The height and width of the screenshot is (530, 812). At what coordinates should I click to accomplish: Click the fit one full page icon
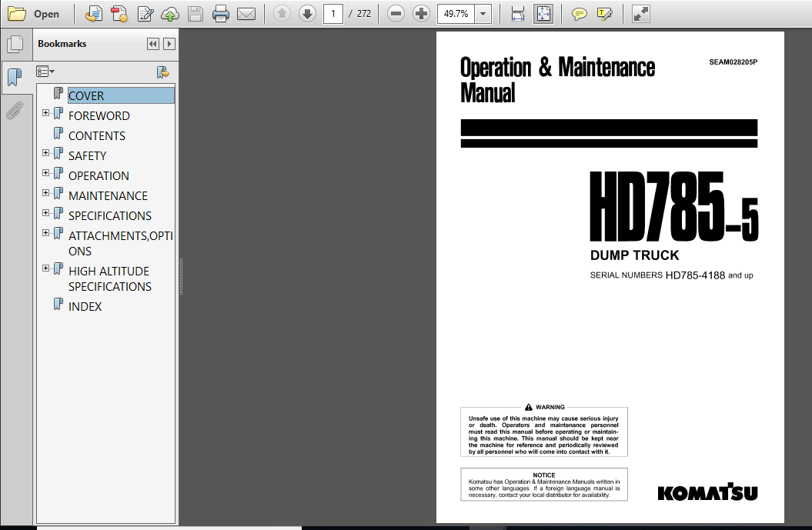pyautogui.click(x=543, y=14)
